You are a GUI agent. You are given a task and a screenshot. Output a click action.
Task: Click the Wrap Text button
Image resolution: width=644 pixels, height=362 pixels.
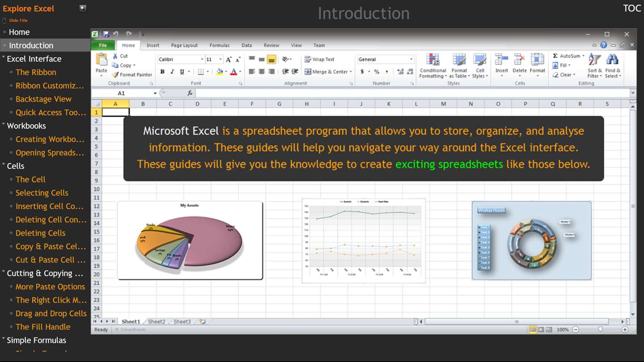(x=319, y=59)
